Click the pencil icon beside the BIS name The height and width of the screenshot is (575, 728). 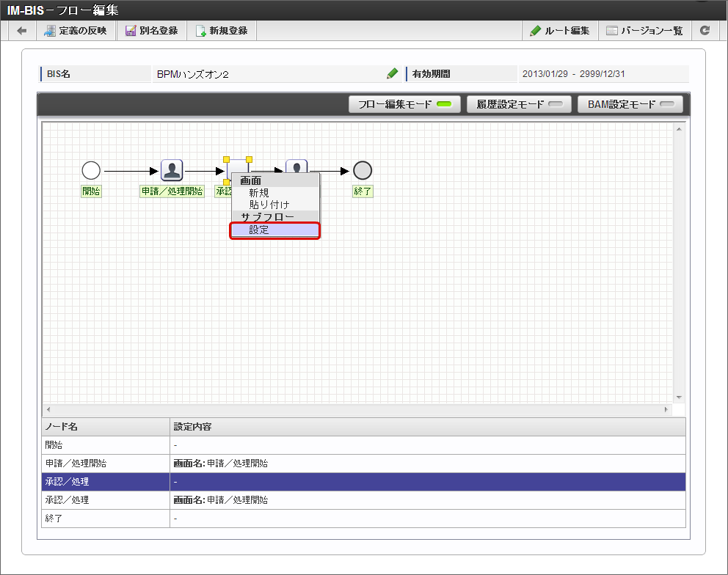click(x=393, y=74)
